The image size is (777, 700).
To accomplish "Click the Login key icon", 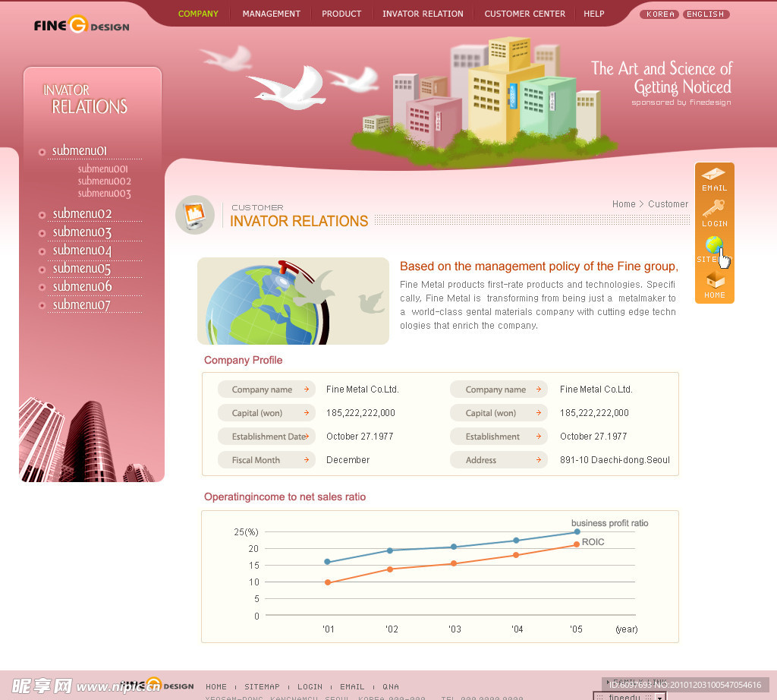I will (713, 209).
